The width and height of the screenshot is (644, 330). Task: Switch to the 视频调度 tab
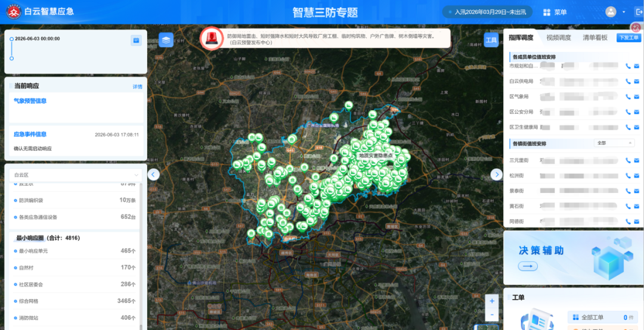pyautogui.click(x=559, y=38)
